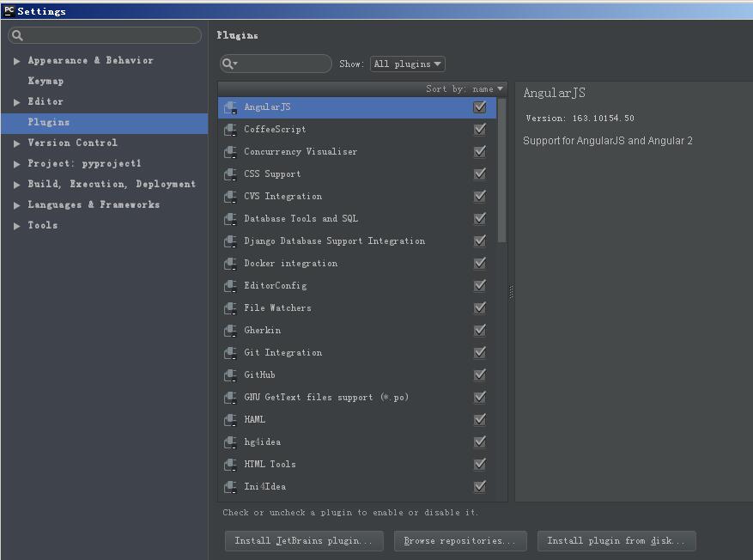Open Editor settings label
Screen dimensions: 753x560
[x=46, y=101]
